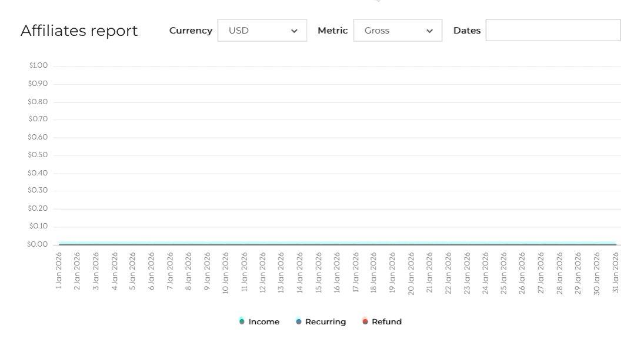Click the $0.00 y-axis label

click(38, 244)
